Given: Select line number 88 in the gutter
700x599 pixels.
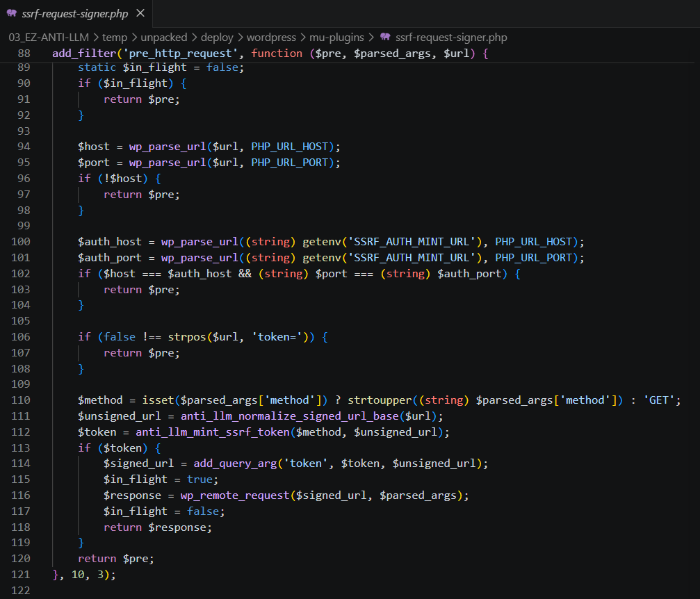Looking at the screenshot, I should 24,54.
